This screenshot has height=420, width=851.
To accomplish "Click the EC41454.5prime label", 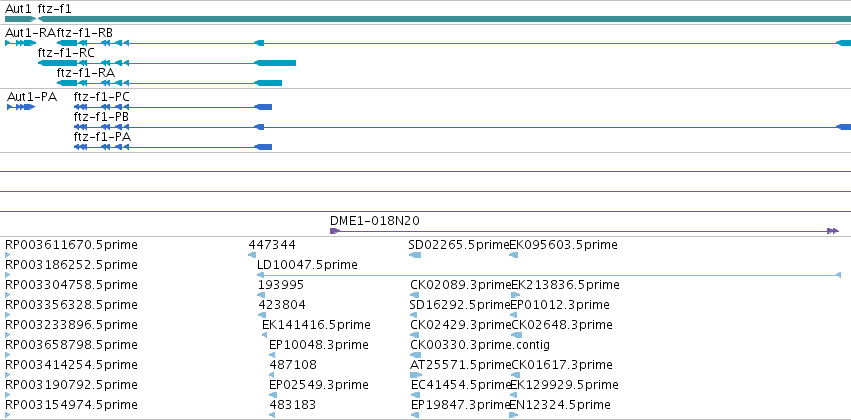I will (x=461, y=385).
